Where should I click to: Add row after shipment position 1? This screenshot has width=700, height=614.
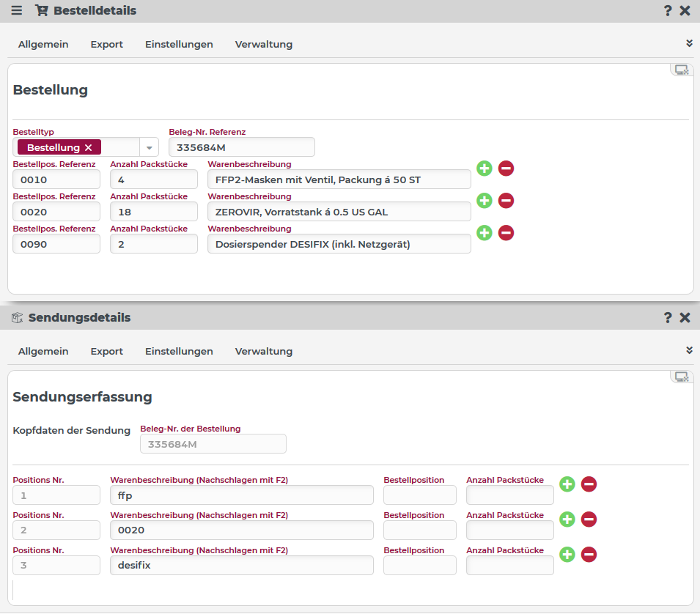[x=567, y=484]
